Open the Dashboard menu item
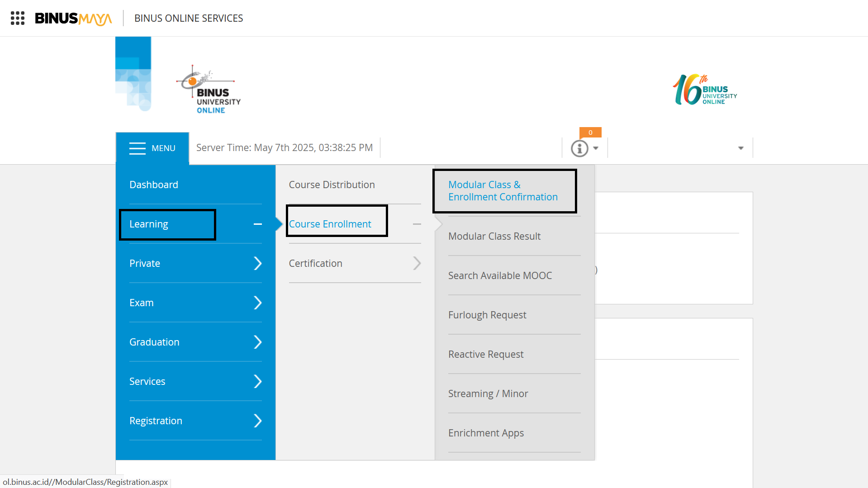The height and width of the screenshot is (488, 868). pos(154,185)
